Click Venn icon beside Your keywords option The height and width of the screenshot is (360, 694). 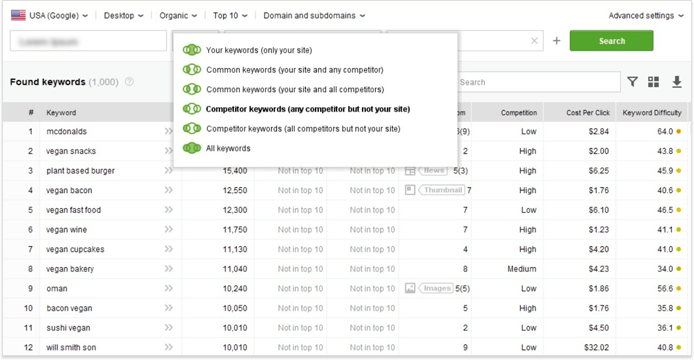click(192, 50)
